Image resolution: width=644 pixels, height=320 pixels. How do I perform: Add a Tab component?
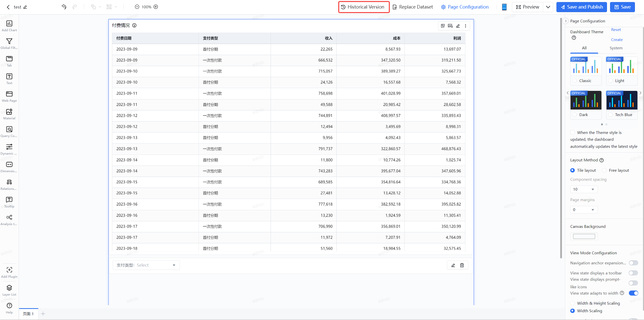(9, 61)
